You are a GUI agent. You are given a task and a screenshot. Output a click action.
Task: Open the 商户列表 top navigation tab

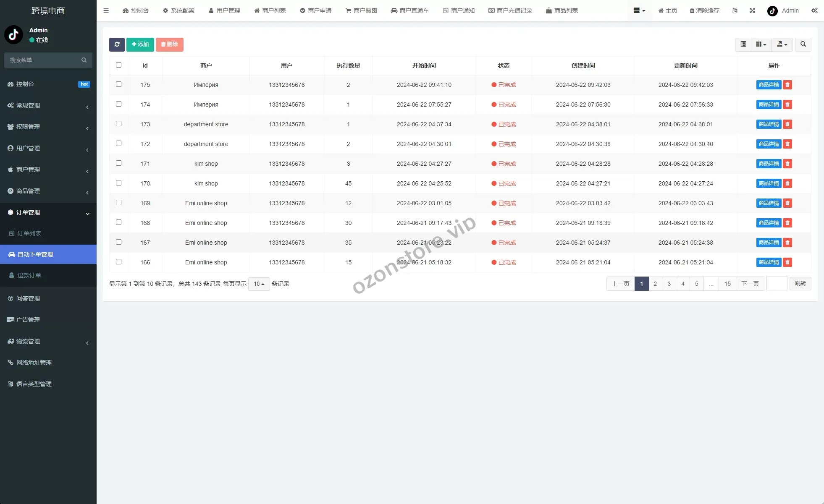pos(270,10)
